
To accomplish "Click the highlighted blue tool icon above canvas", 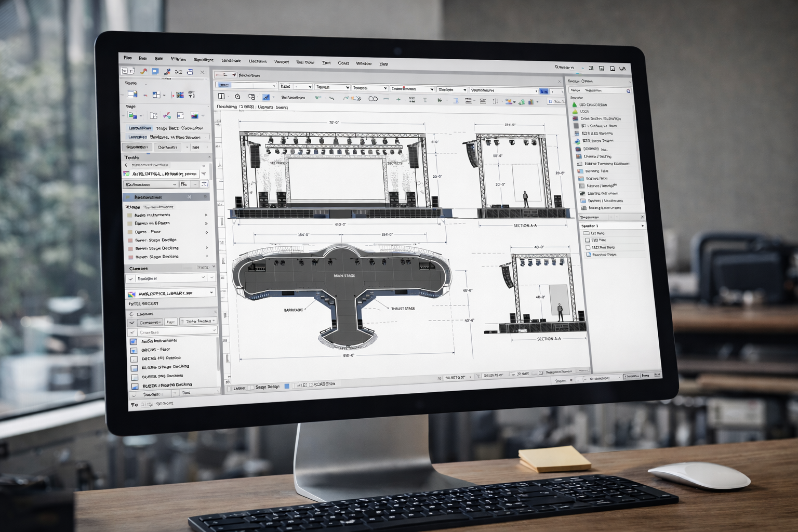I will pyautogui.click(x=266, y=97).
